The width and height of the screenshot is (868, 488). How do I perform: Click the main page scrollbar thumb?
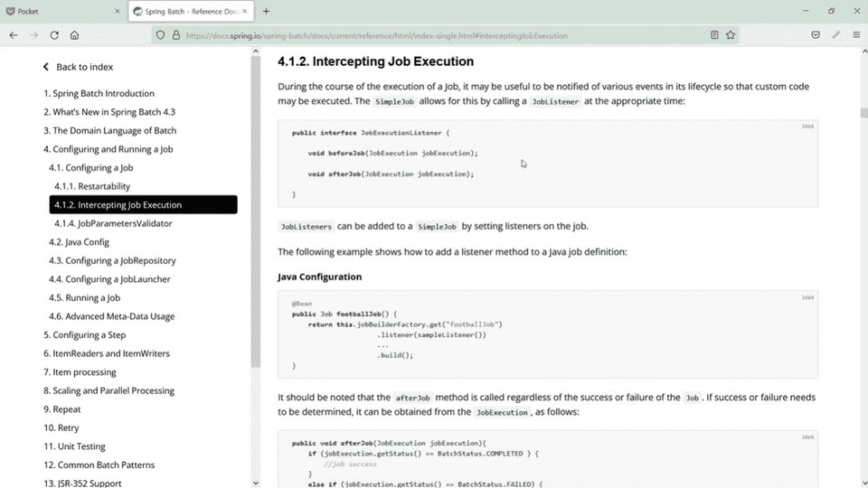click(x=863, y=114)
